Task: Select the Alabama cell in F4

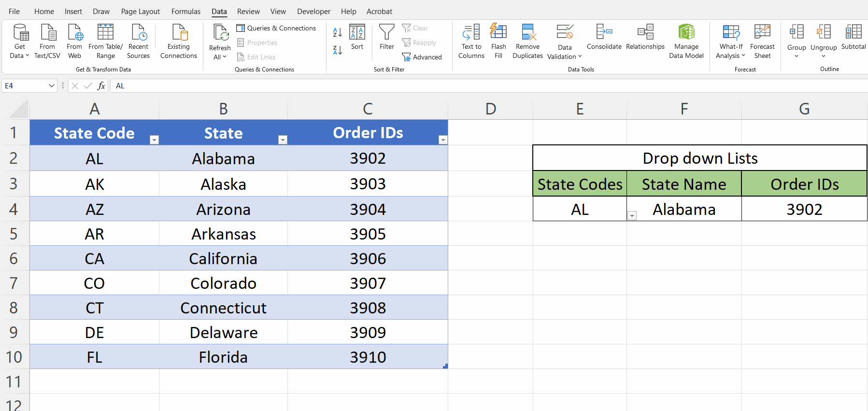Action: click(x=684, y=209)
